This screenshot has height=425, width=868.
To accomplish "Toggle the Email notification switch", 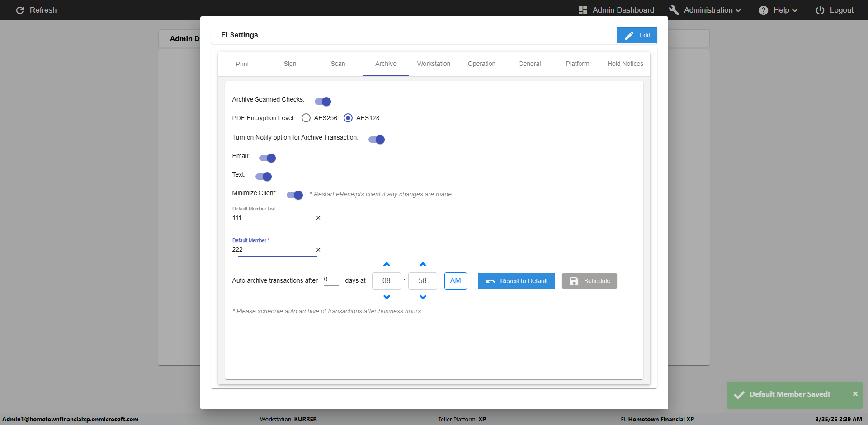I will [x=268, y=158].
